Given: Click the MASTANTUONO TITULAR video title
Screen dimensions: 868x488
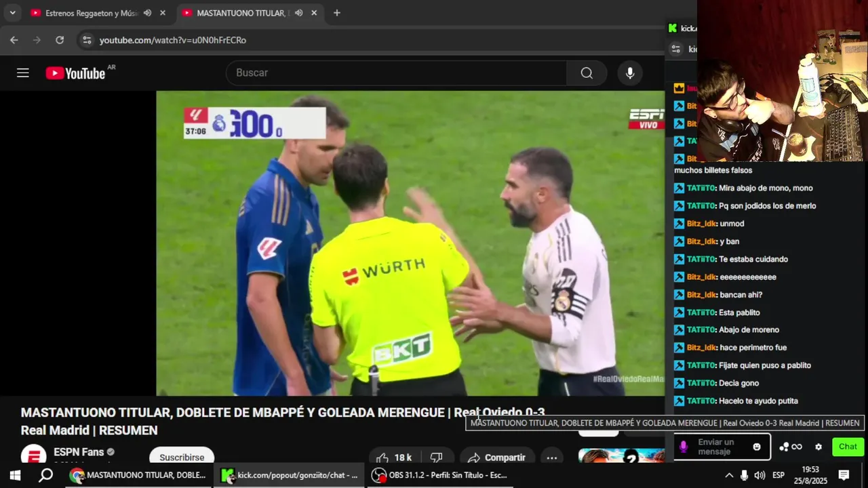Looking at the screenshot, I should tap(283, 421).
